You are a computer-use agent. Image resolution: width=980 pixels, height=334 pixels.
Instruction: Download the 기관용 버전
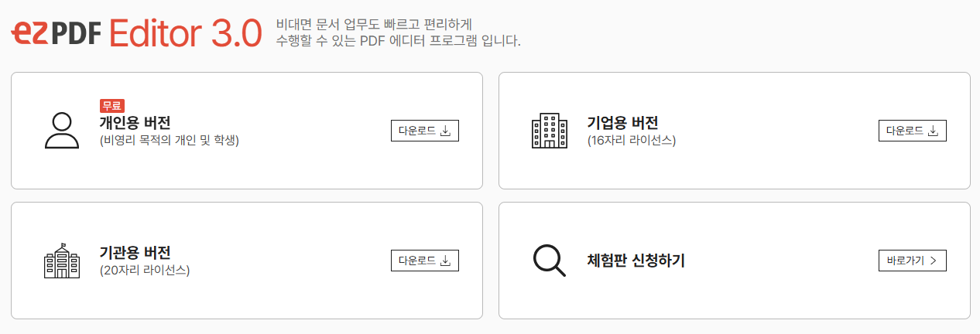[425, 261]
